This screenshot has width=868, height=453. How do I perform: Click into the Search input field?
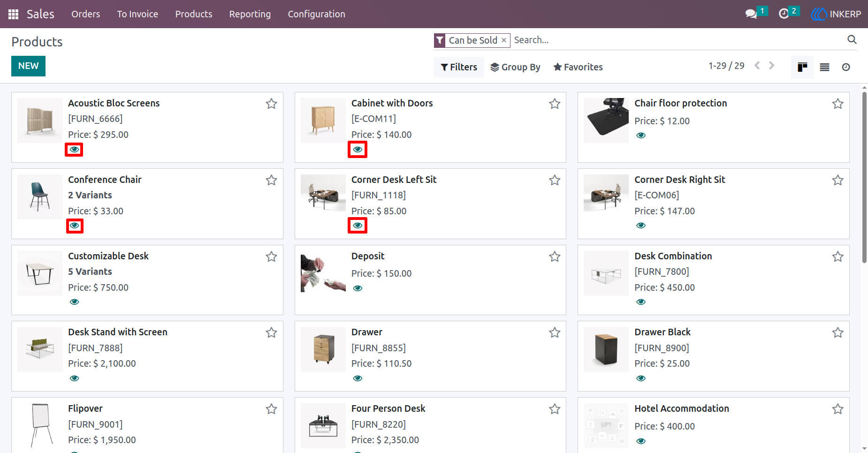(678, 40)
